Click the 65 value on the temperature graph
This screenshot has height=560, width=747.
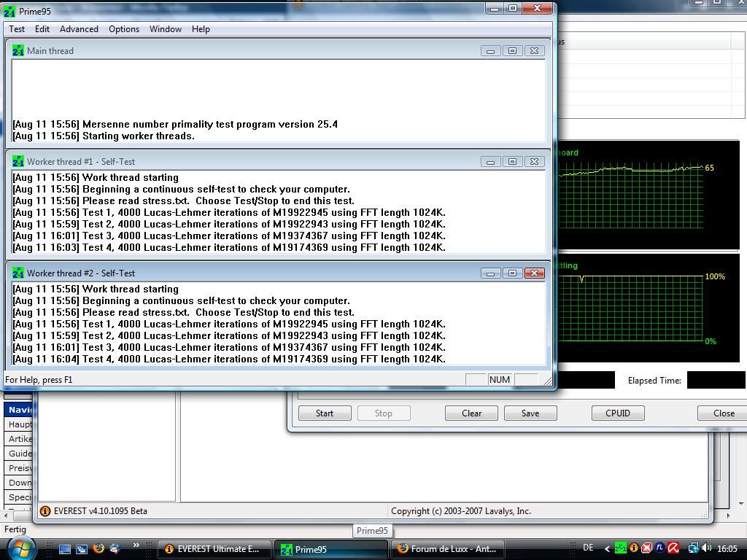click(709, 168)
